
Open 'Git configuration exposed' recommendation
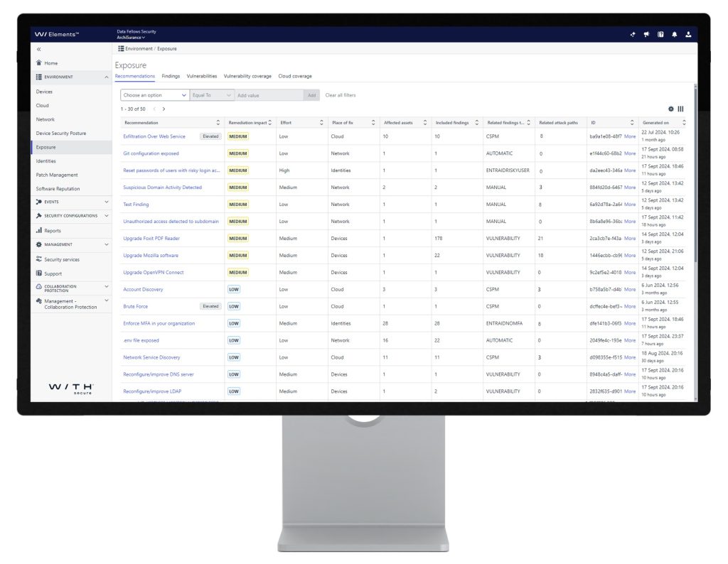point(151,153)
